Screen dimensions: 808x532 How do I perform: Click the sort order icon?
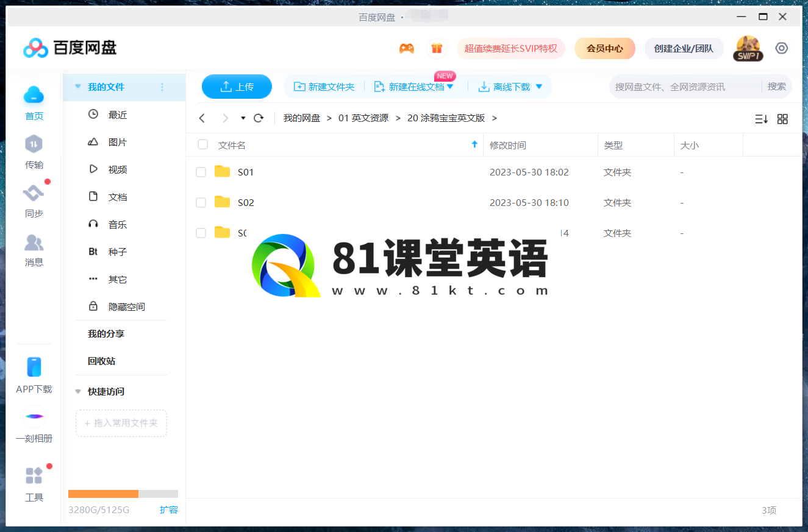pos(761,119)
